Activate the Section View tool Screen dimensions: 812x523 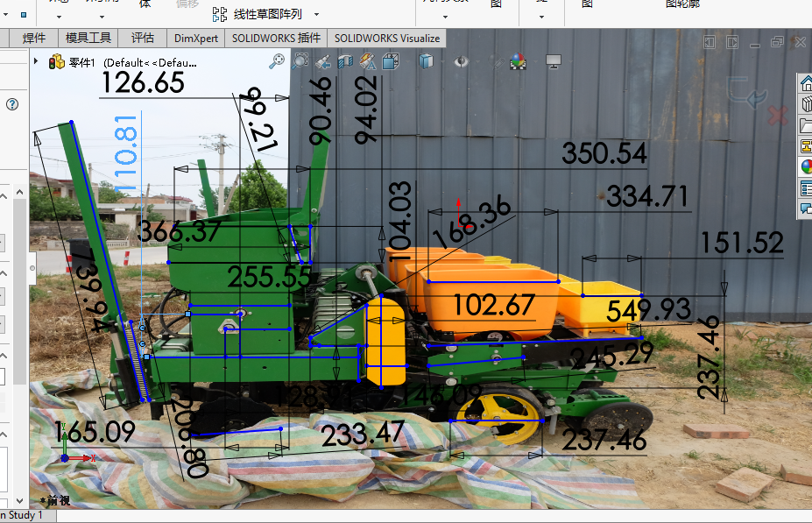[345, 62]
